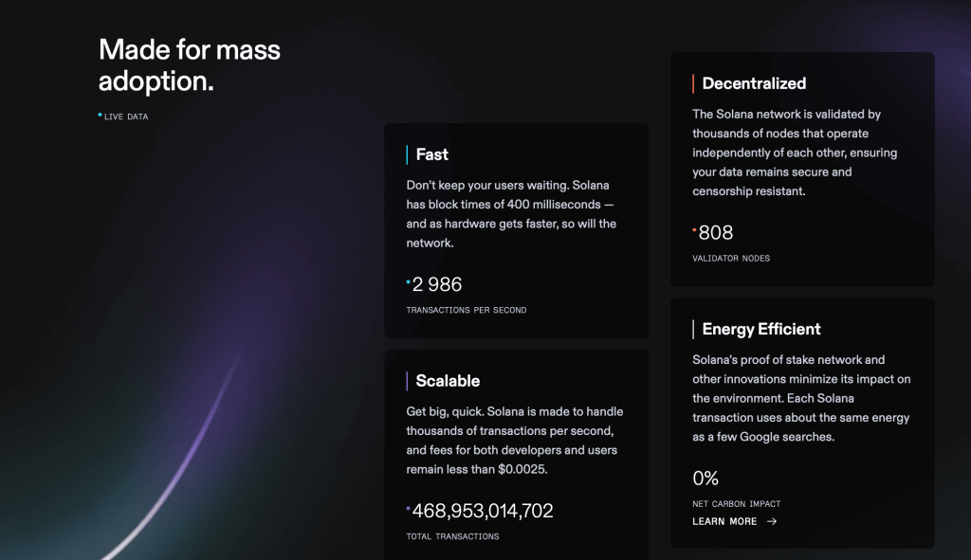Click the Live Data label text
971x560 pixels.
coord(126,117)
